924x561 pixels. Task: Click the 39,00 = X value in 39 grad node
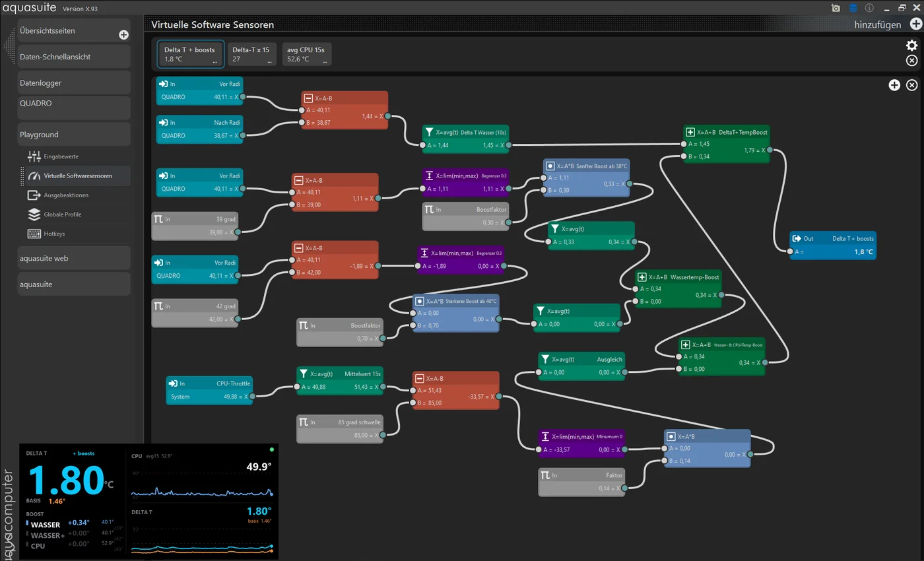[x=222, y=232]
